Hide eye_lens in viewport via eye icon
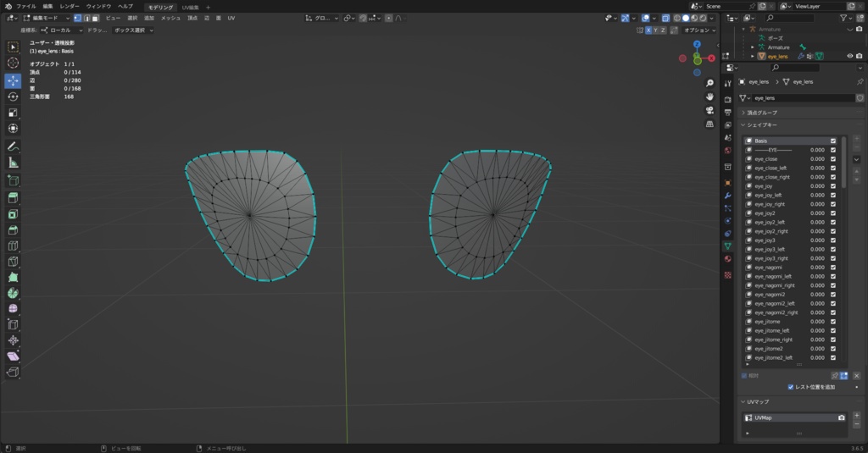Image resolution: width=868 pixels, height=453 pixels. click(849, 56)
